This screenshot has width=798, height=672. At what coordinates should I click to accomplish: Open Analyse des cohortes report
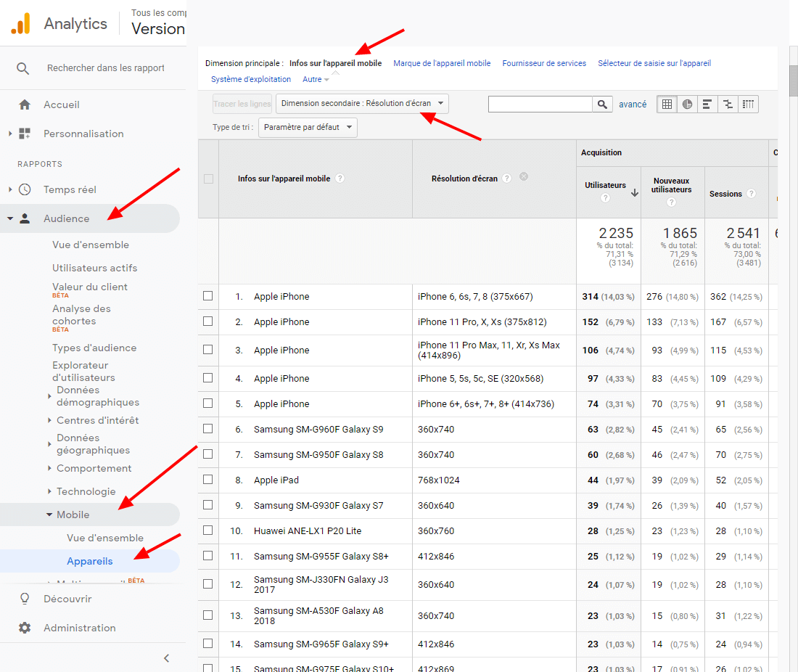pyautogui.click(x=81, y=315)
